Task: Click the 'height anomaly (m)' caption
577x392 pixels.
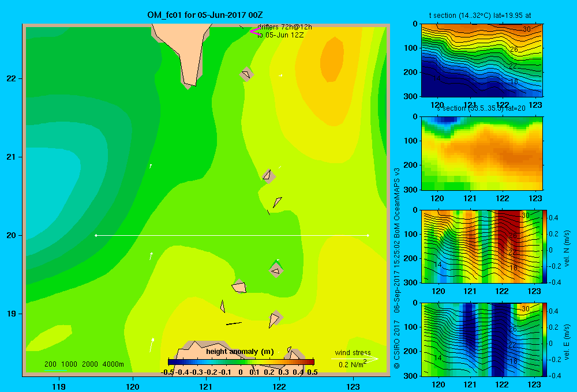Action: coord(240,352)
